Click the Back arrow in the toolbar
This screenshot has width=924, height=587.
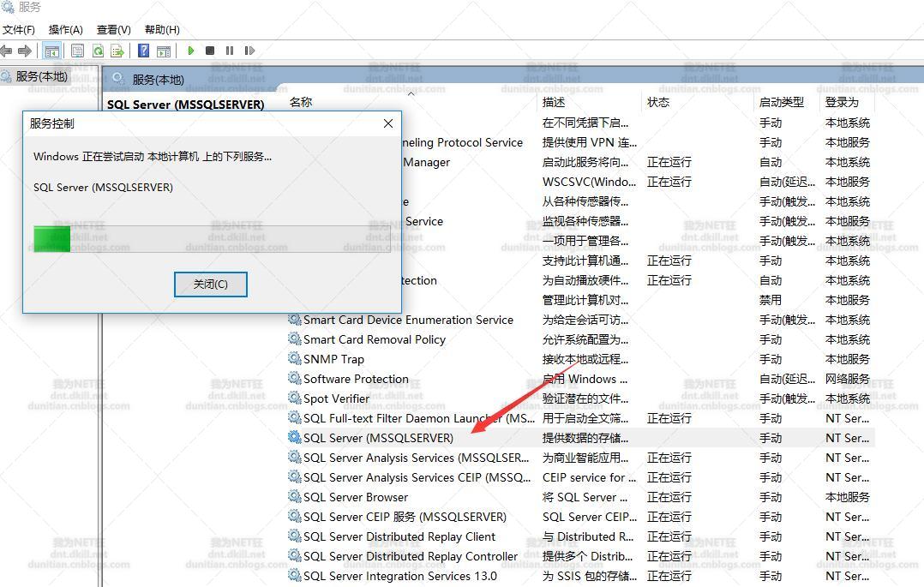tap(7, 51)
